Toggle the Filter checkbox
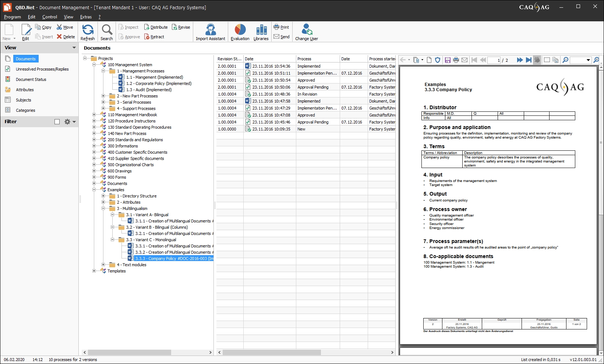The width and height of the screenshot is (604, 364). [57, 122]
